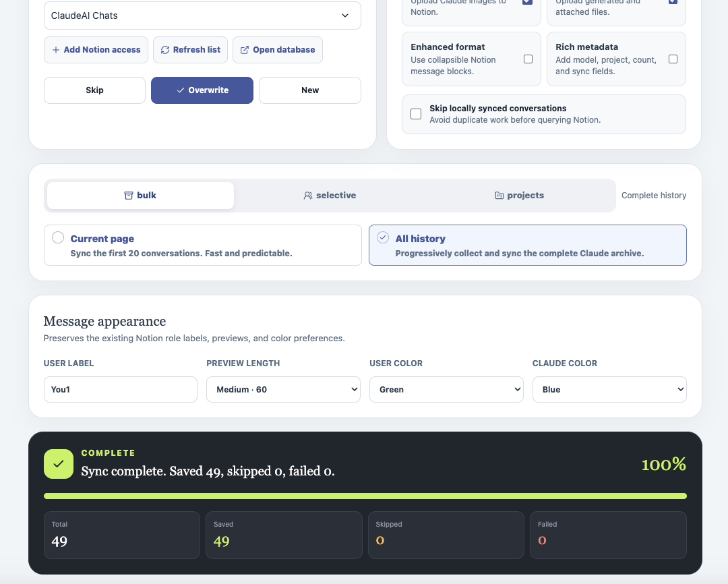Image resolution: width=728 pixels, height=584 pixels.
Task: Choose the Skip duplicate mode button
Action: coord(95,90)
